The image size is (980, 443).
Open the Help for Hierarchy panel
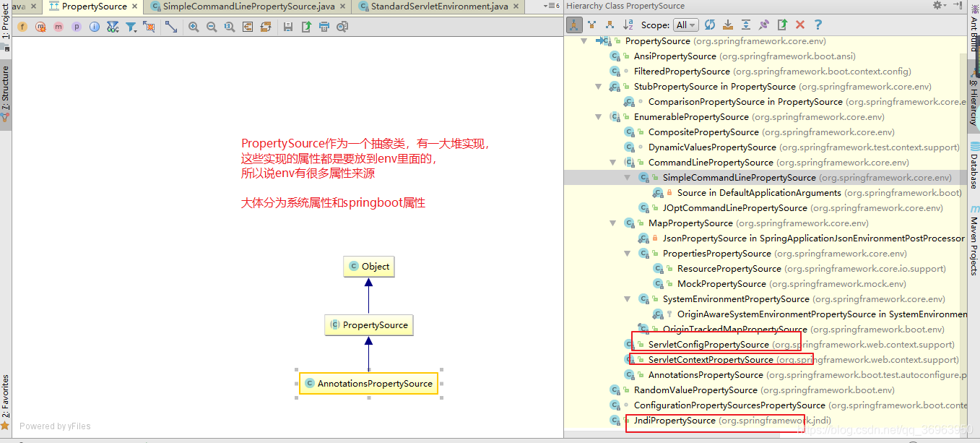click(818, 25)
